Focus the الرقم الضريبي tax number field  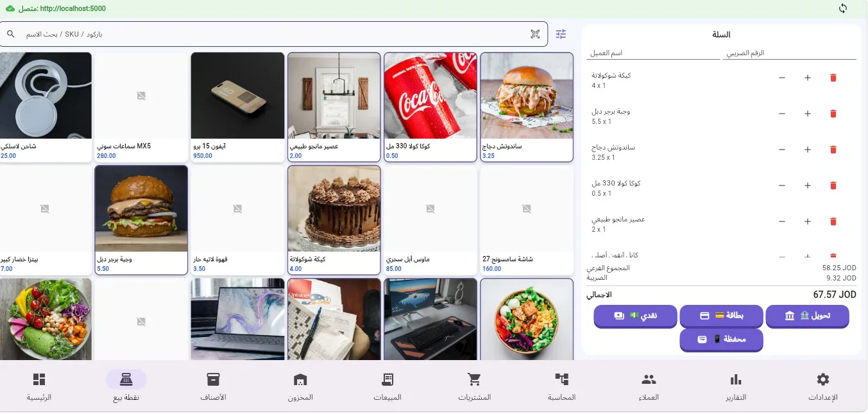tap(790, 53)
